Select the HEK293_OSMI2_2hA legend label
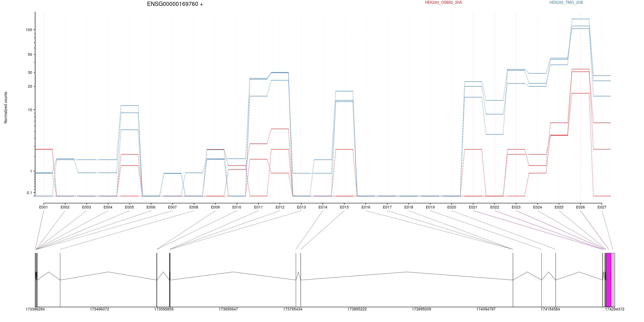This screenshot has width=644, height=322. pos(443,2)
